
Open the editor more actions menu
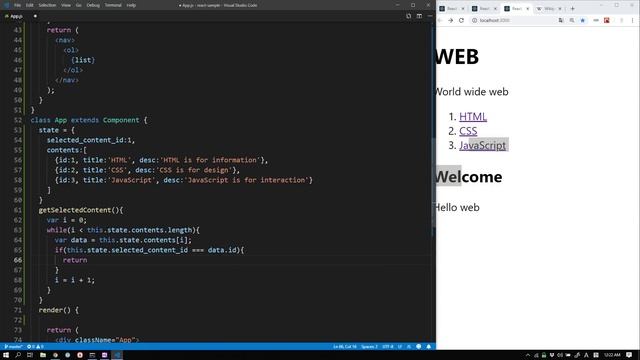tap(430, 16)
